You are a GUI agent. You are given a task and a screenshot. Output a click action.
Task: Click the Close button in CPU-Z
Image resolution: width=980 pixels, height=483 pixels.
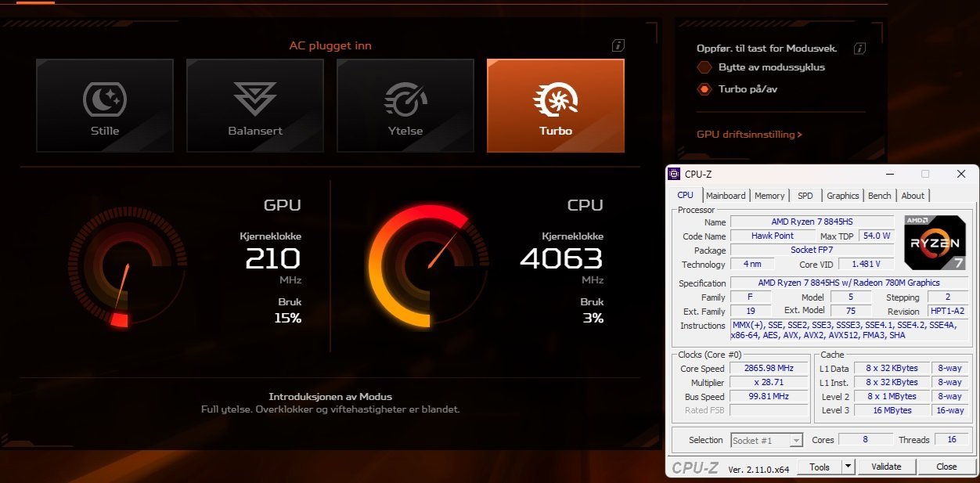(x=946, y=467)
